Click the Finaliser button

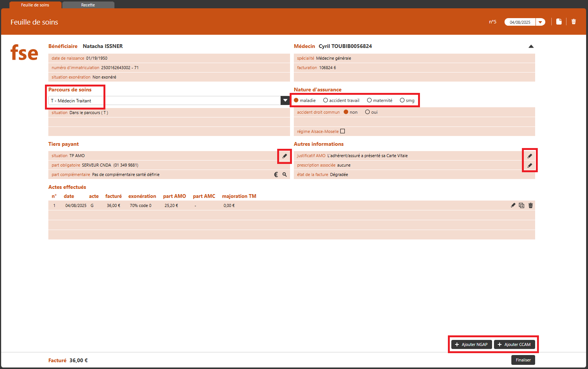[523, 360]
